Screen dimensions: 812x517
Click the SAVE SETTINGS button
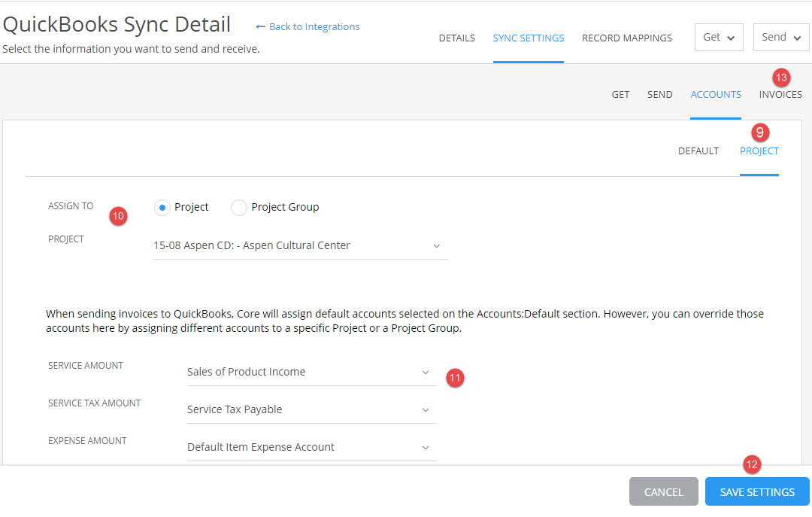pos(757,491)
